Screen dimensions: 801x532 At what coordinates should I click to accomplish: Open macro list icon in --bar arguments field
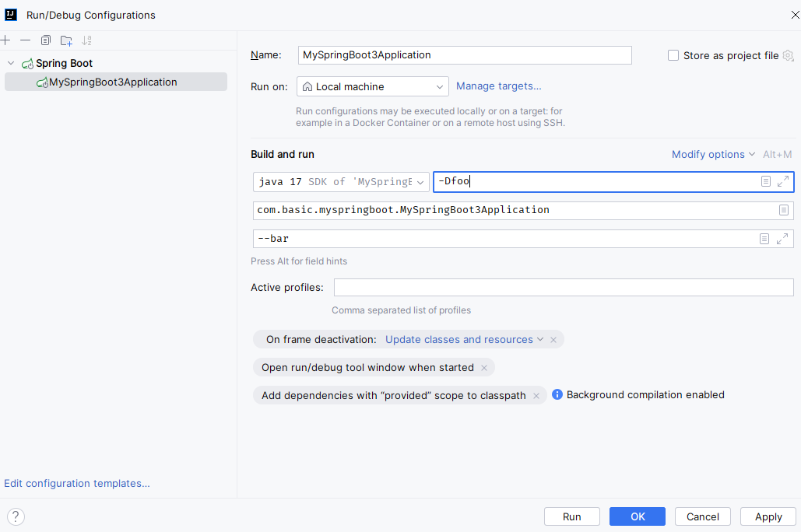point(764,239)
